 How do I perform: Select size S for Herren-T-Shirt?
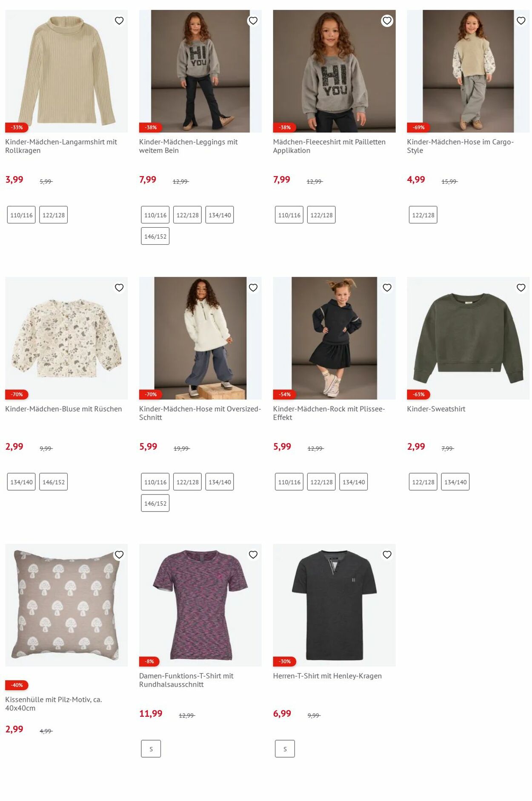(x=285, y=749)
